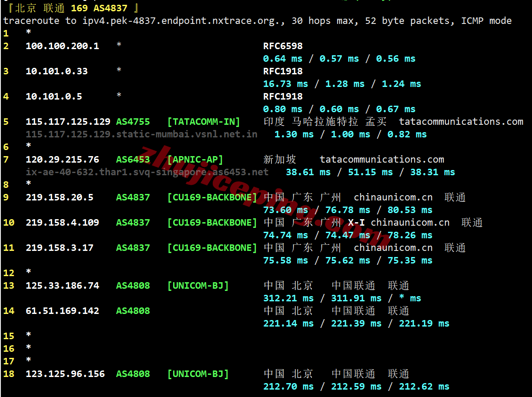532x397 pixels.
Task: Click IP address 125.33.186.74
Action: click(x=62, y=285)
